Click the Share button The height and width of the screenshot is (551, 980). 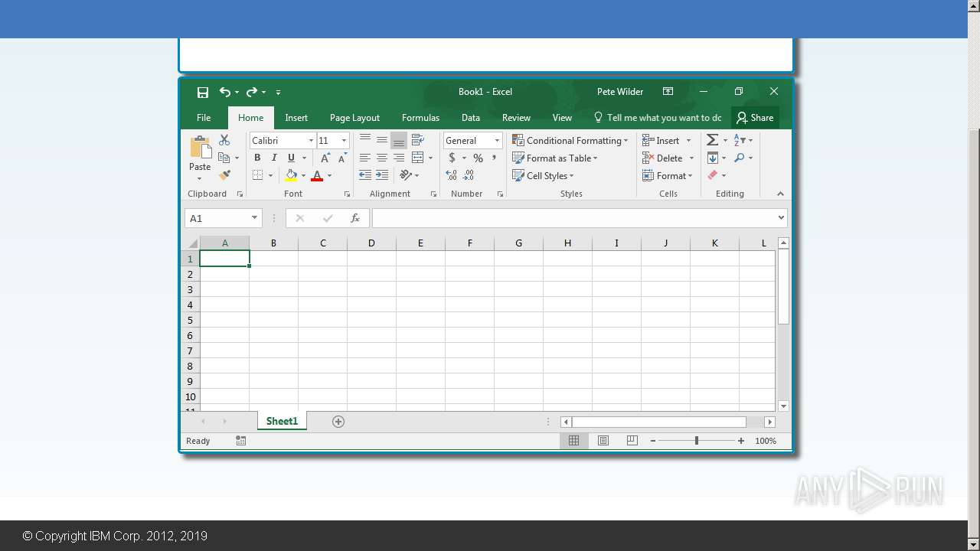point(755,118)
